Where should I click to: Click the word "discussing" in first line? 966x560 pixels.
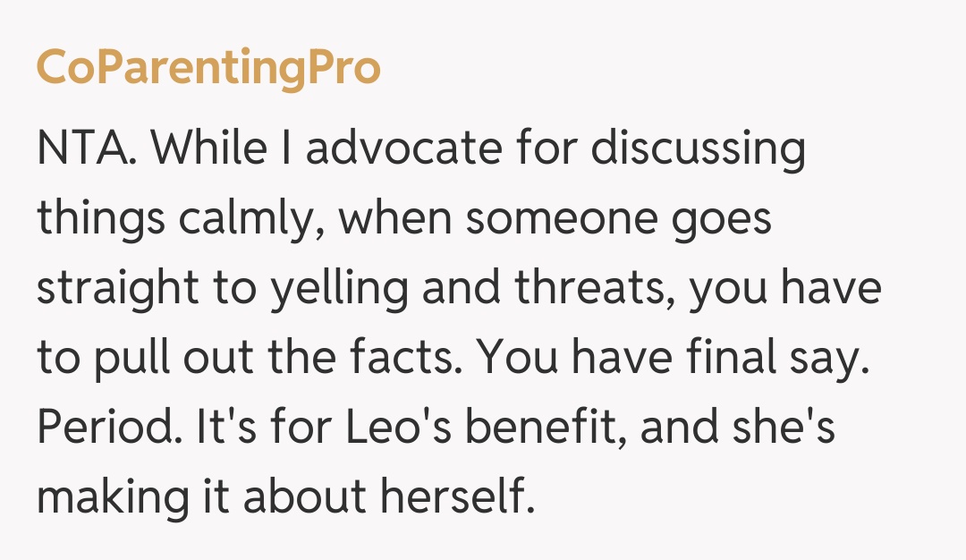click(700, 148)
